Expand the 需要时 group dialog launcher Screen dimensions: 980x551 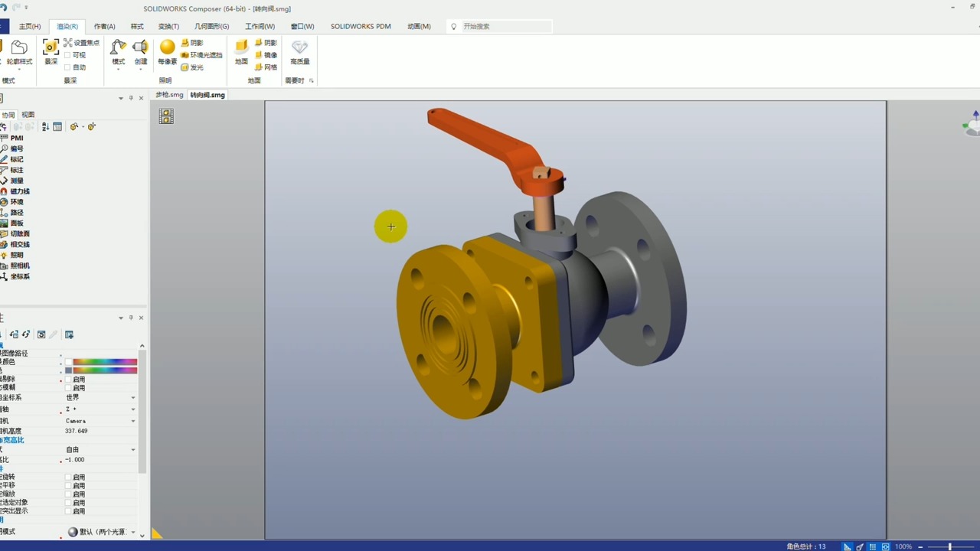(311, 80)
